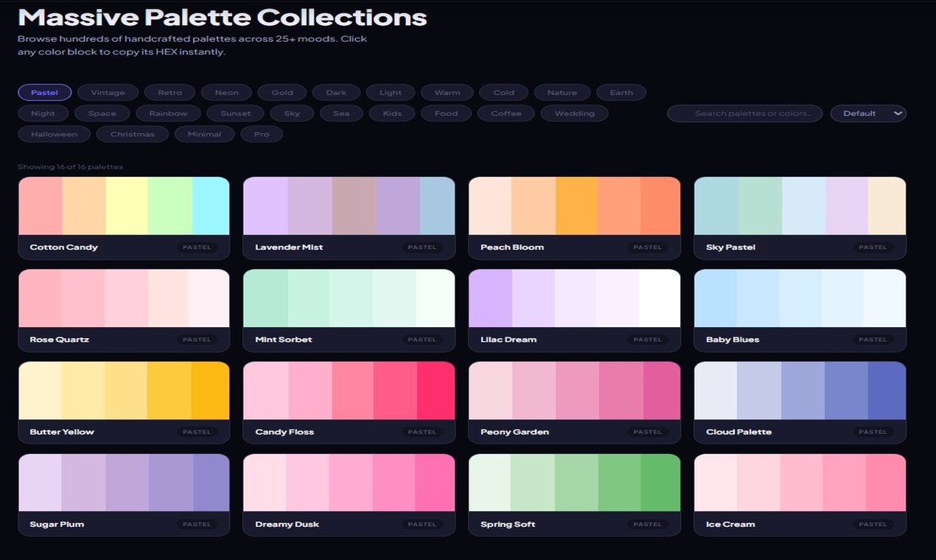Screen dimensions: 936x560
Task: Toggle the Halloween mood filter
Action: 54,133
